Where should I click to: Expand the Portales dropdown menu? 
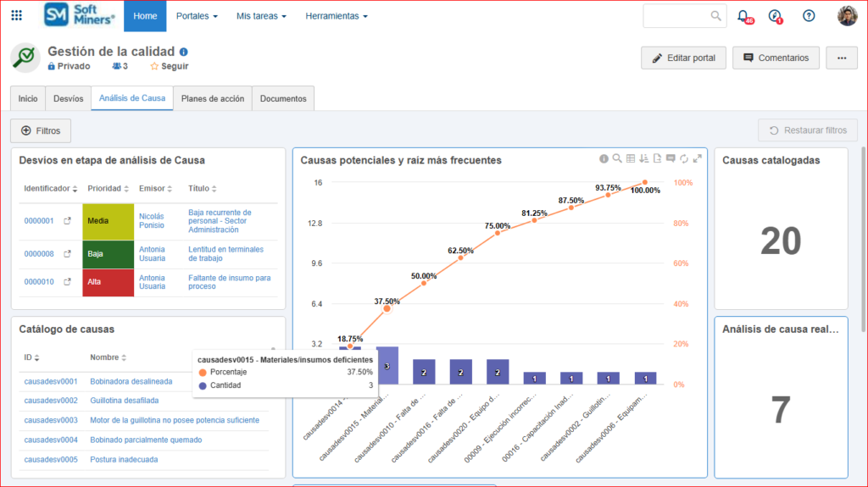197,16
